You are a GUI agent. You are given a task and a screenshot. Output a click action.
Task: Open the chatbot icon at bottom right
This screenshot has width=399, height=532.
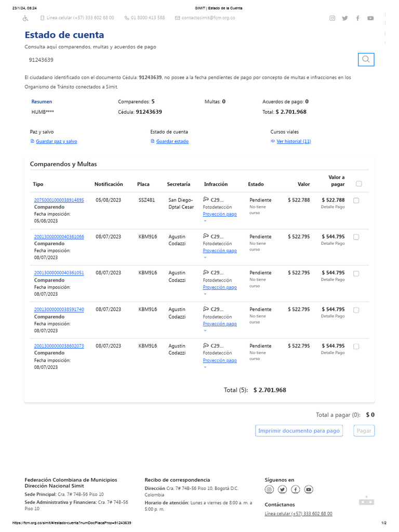pos(366,501)
